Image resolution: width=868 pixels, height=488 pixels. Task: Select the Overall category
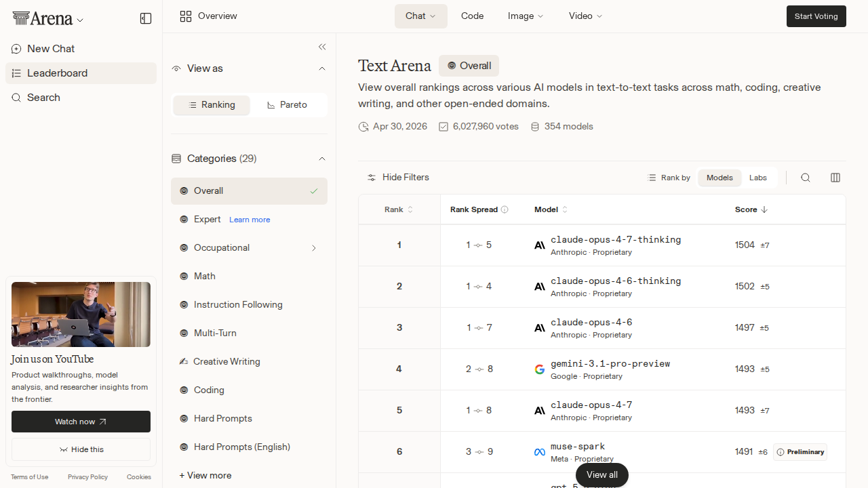pyautogui.click(x=249, y=191)
